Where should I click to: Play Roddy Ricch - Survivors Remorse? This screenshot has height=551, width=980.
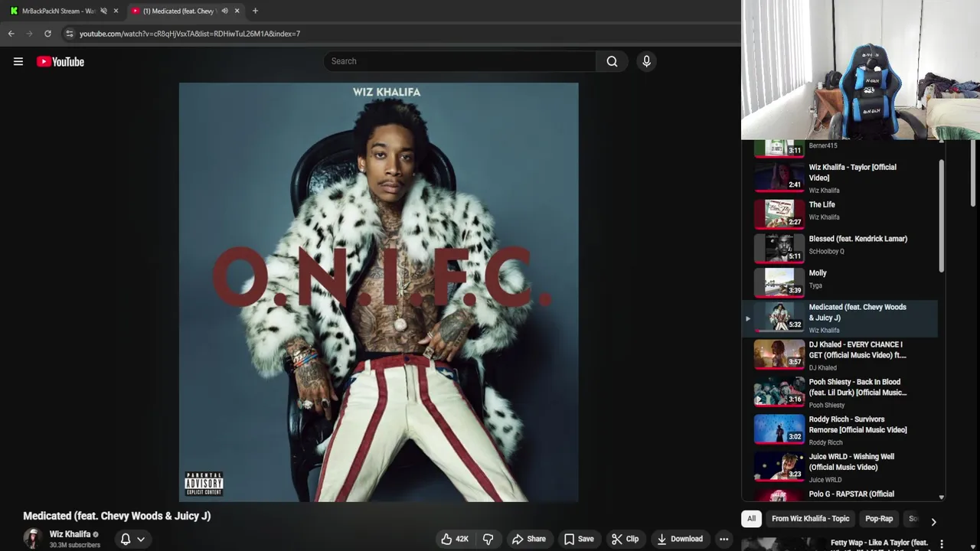point(839,430)
